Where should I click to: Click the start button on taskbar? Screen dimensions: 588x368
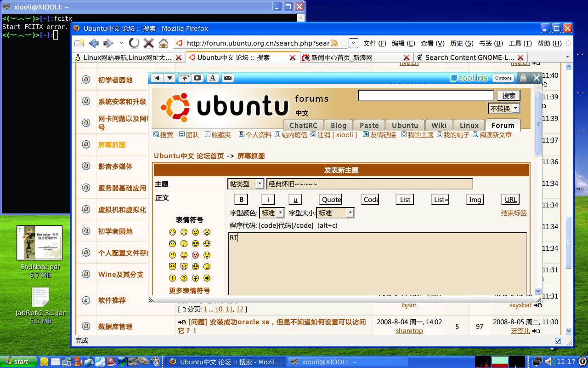[x=18, y=362]
